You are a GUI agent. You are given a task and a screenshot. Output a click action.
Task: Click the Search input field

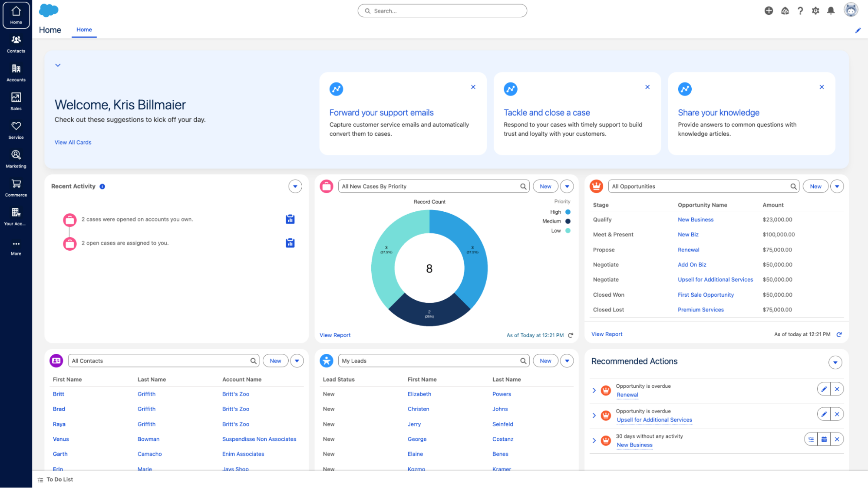pos(442,10)
